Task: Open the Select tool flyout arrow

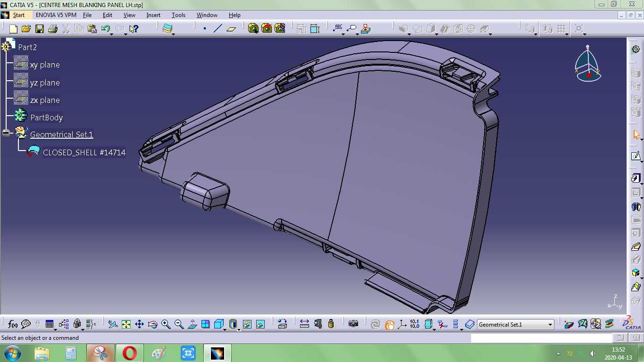Action: 642,140
